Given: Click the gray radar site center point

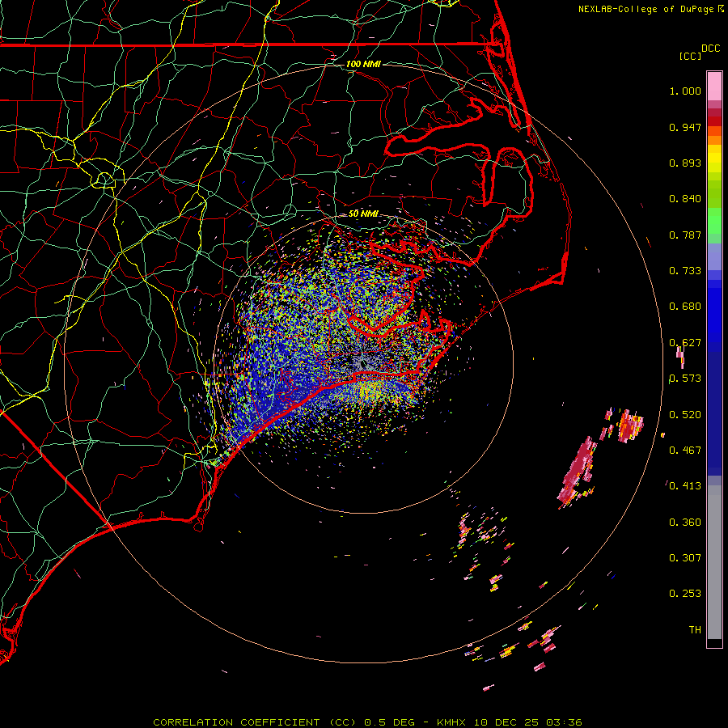Looking at the screenshot, I should (362, 364).
